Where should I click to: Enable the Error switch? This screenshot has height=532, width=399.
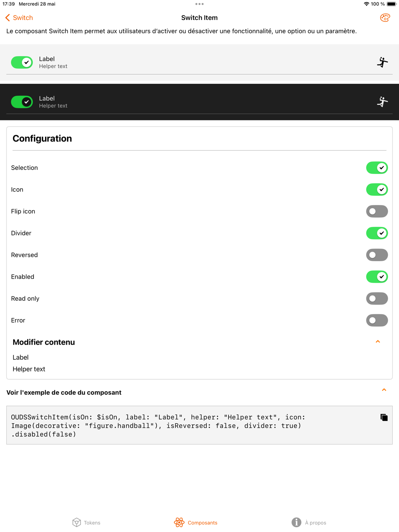click(x=377, y=320)
